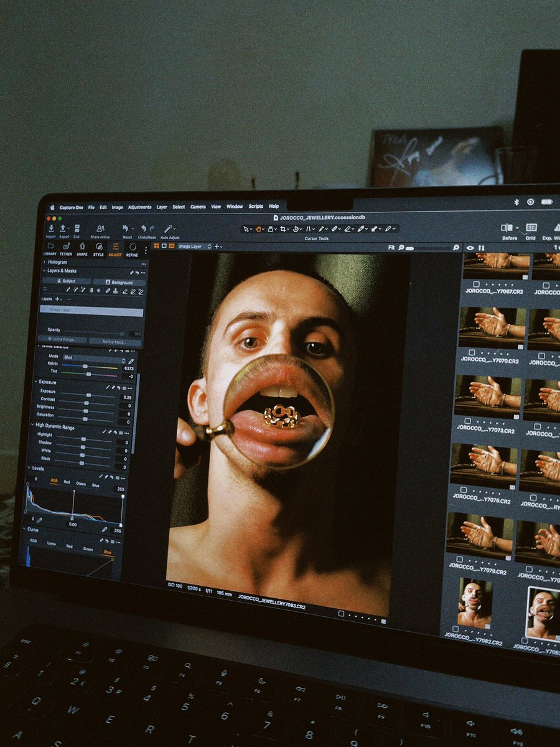Click the Luma Range button
560x747 pixels.
click(62, 340)
